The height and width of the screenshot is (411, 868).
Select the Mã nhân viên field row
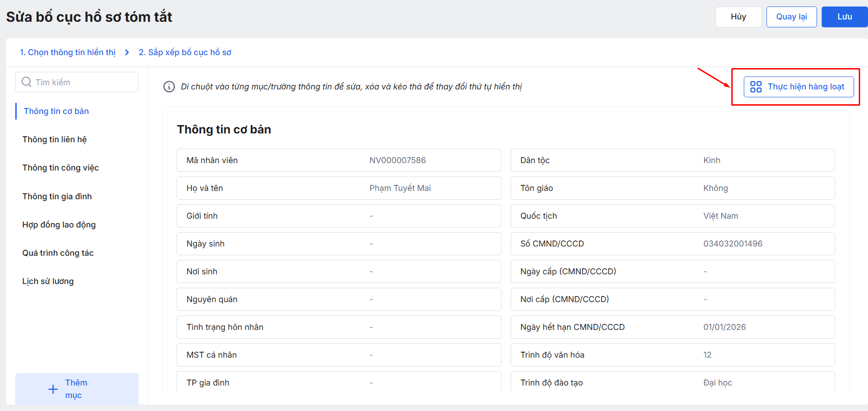338,160
